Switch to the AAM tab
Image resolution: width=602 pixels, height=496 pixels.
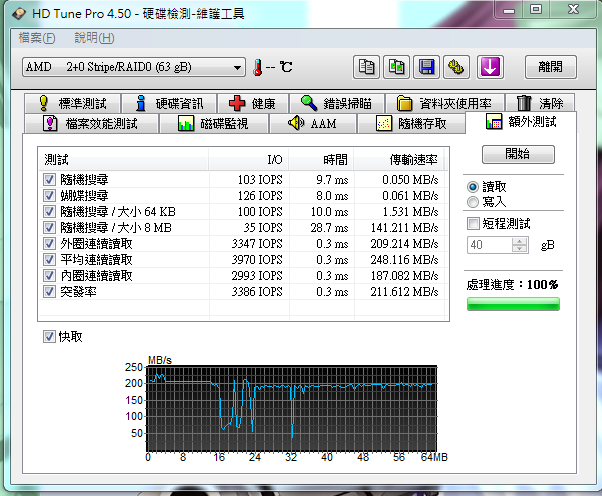coord(313,123)
